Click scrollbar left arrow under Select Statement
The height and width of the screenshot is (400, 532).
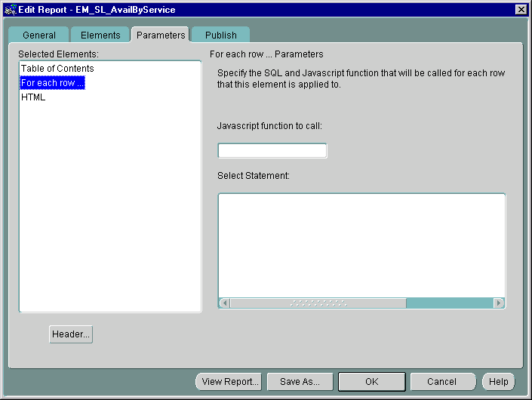pos(224,303)
